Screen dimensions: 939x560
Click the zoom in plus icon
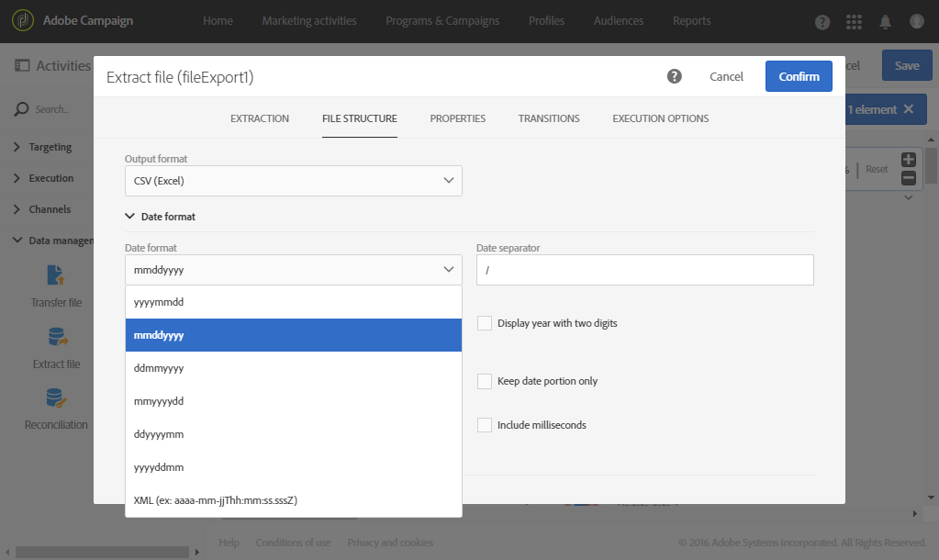pyautogui.click(x=909, y=160)
